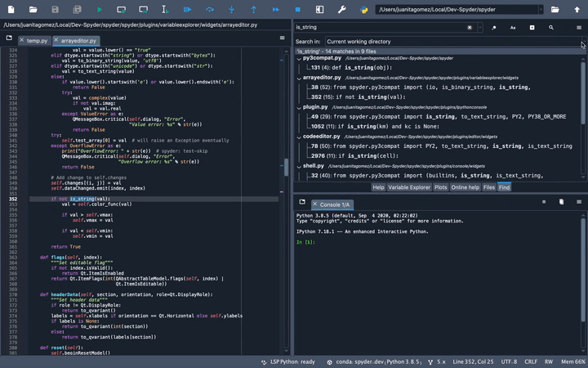This screenshot has width=588, height=368.
Task: Start search with magnifier icon
Action: [x=551, y=27]
